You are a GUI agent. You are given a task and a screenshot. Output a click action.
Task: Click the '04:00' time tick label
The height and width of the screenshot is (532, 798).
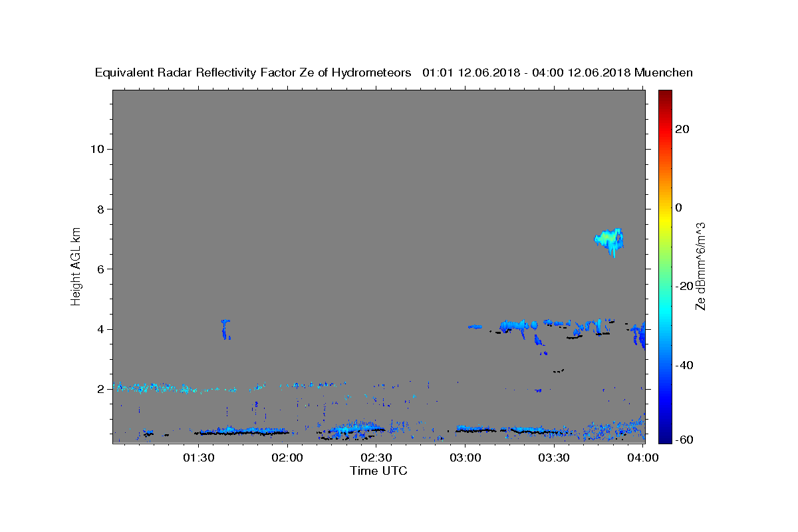point(643,458)
